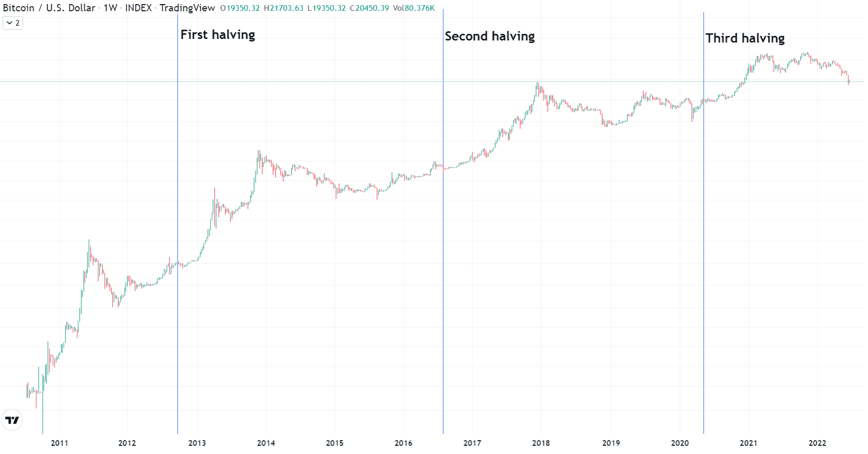868x454 pixels.
Task: Click the high price value H21703.63
Action: coord(284,8)
